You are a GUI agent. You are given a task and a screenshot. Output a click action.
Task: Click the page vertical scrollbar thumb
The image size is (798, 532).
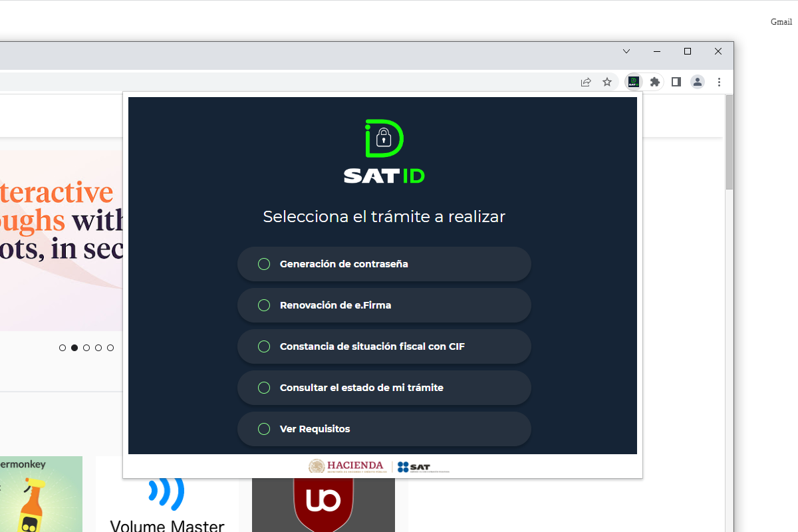pyautogui.click(x=729, y=142)
